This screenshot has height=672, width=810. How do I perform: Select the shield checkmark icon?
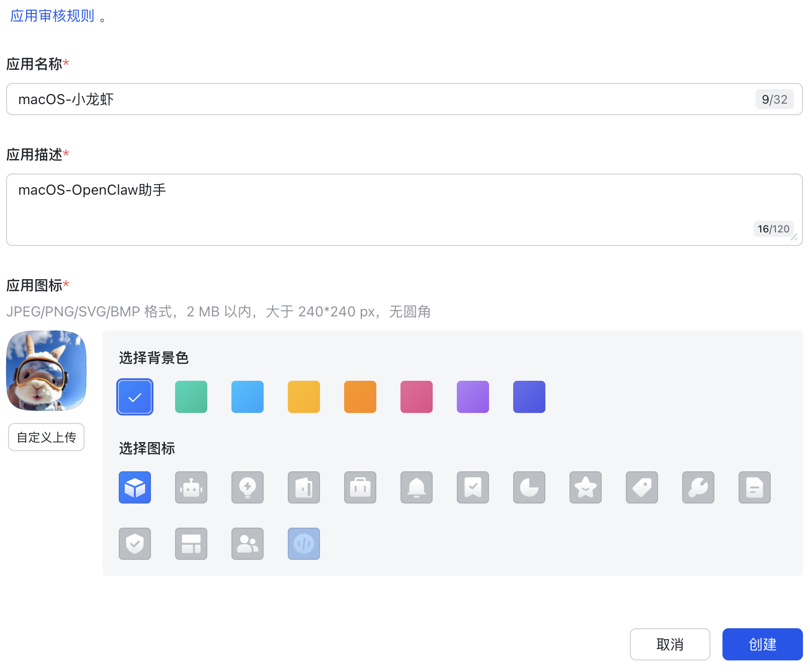click(x=135, y=544)
